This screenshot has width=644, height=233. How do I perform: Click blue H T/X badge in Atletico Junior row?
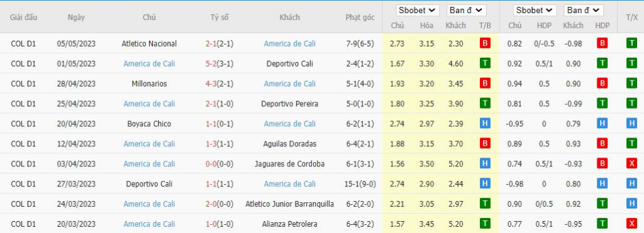tap(631, 203)
